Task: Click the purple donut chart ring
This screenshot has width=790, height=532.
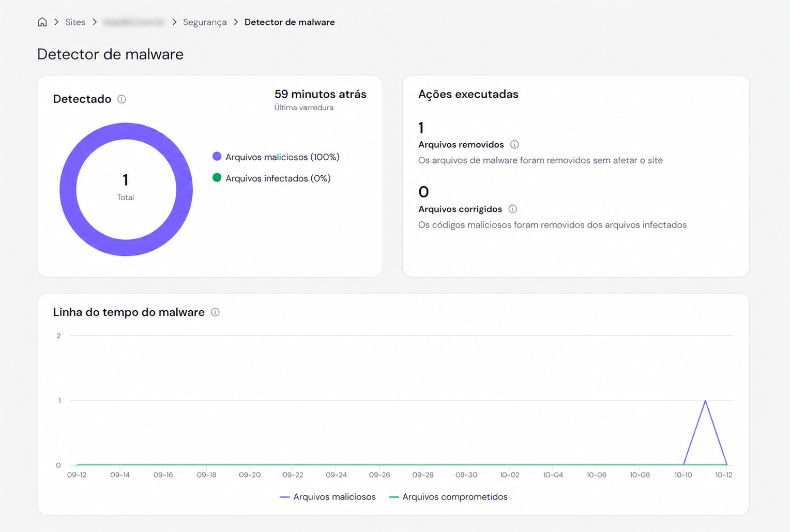Action: [x=126, y=131]
